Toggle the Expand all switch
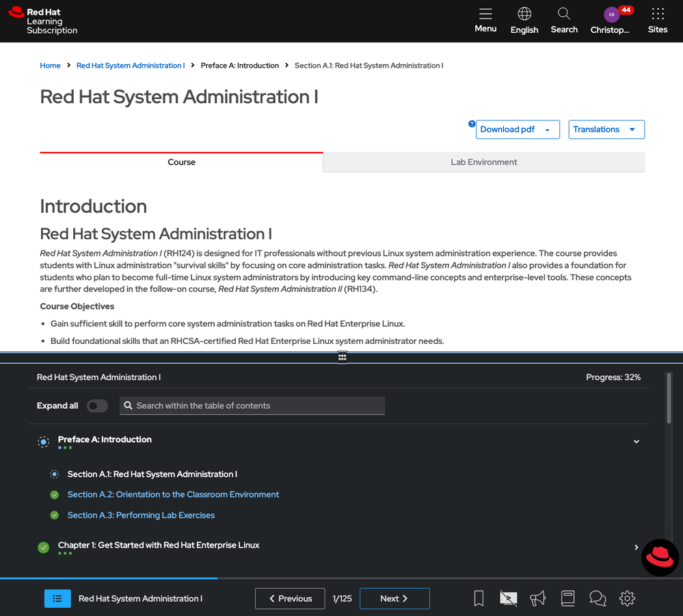Screen dimensions: 683x616 (97, 405)
